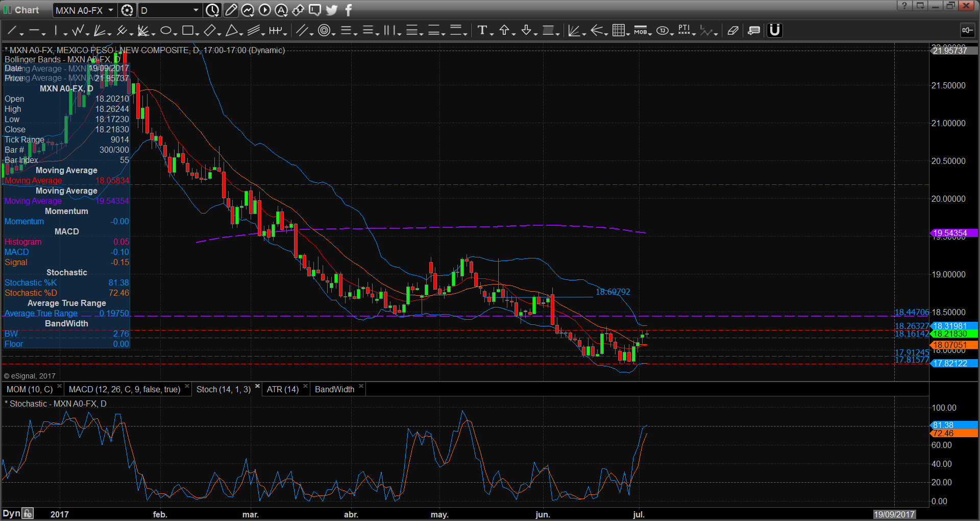Image resolution: width=980 pixels, height=521 pixels.
Task: Open the D interval dropdown
Action: pos(195,10)
